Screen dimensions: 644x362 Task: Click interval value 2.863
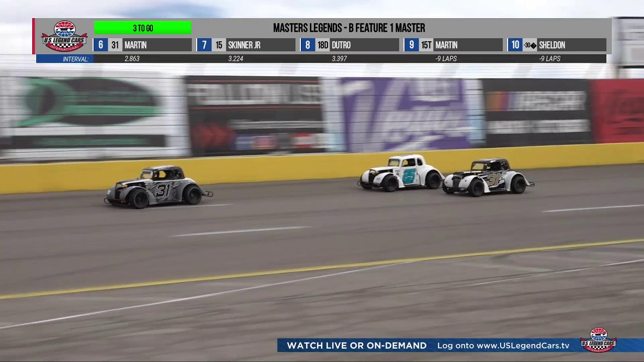[132, 59]
